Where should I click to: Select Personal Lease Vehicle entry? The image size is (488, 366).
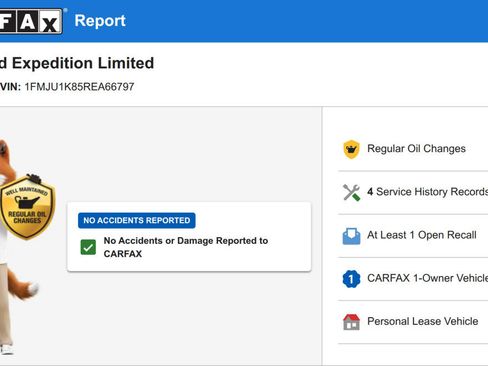(413, 322)
